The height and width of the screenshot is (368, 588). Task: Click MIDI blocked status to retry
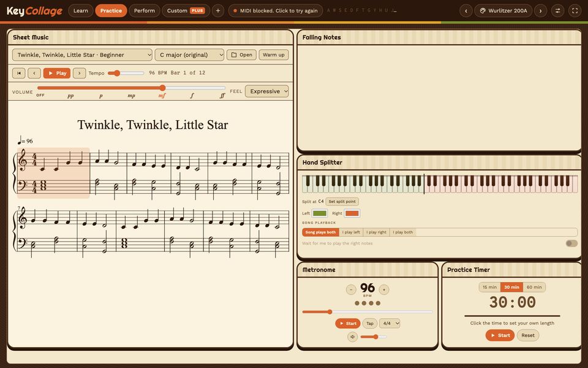[275, 11]
